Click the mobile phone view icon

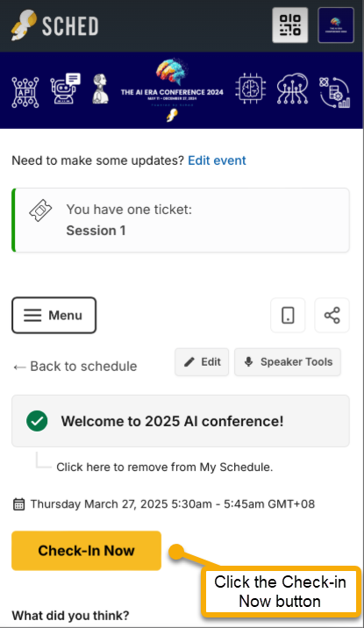[x=288, y=315]
